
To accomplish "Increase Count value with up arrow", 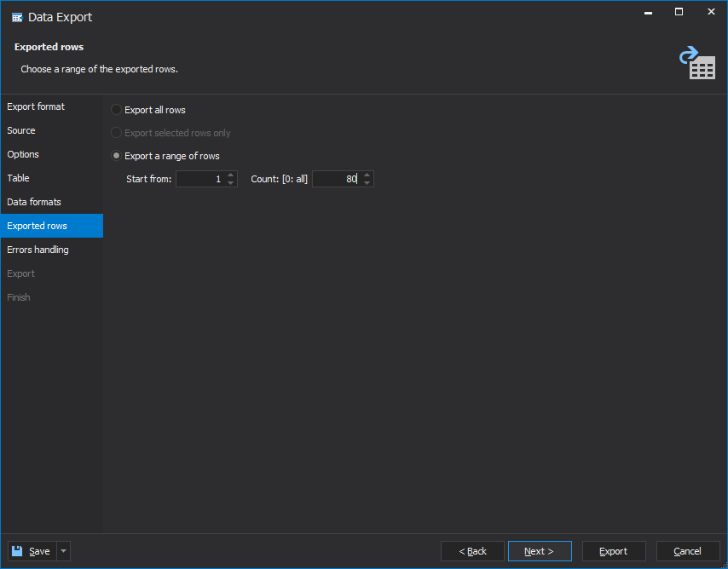I will point(367,175).
